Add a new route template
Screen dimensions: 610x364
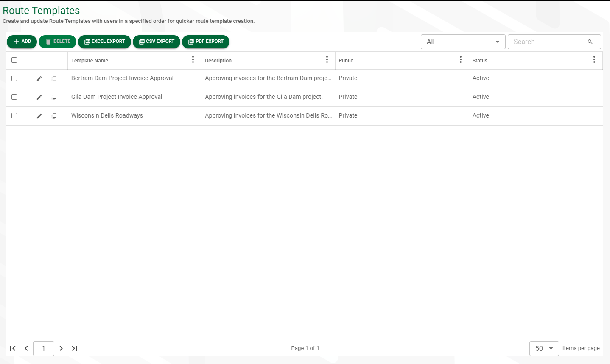pyautogui.click(x=22, y=42)
